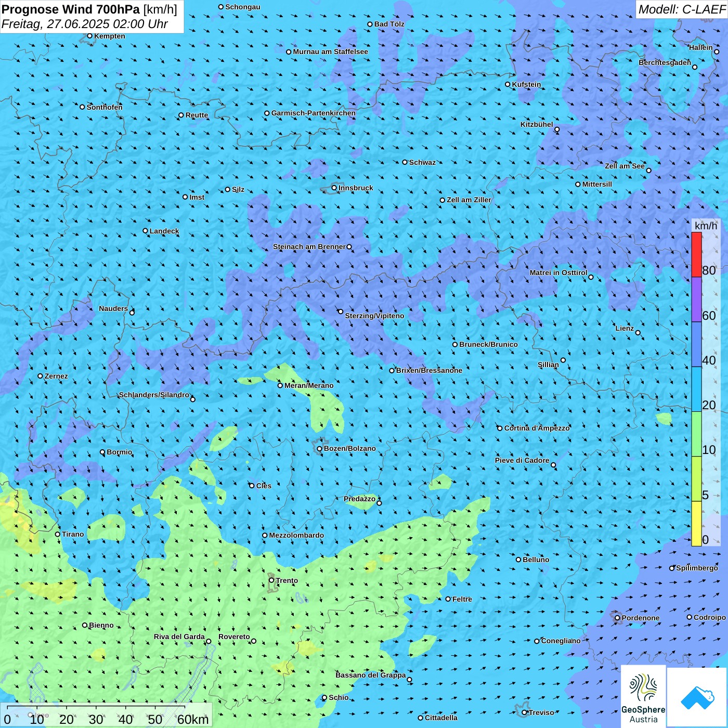Click the 'km/h' legend heading
This screenshot has height=728, width=728.
click(x=706, y=226)
